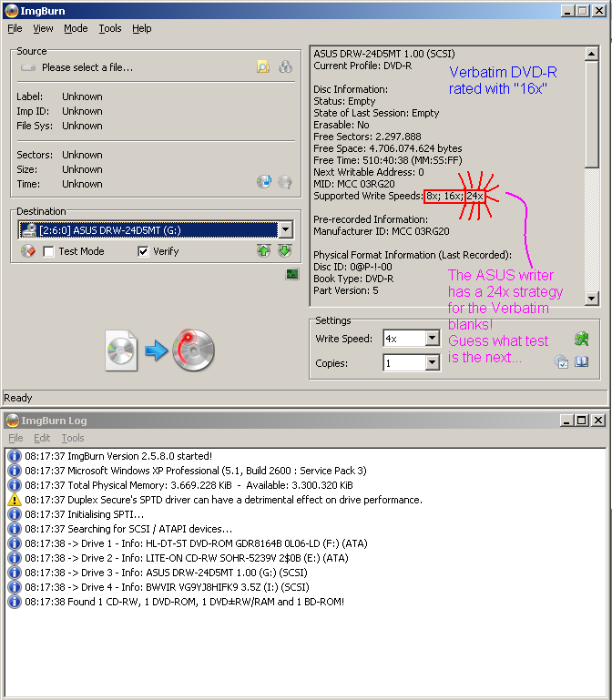Enable the Test Mode checkbox
Image resolution: width=612 pixels, height=700 pixels.
48,251
